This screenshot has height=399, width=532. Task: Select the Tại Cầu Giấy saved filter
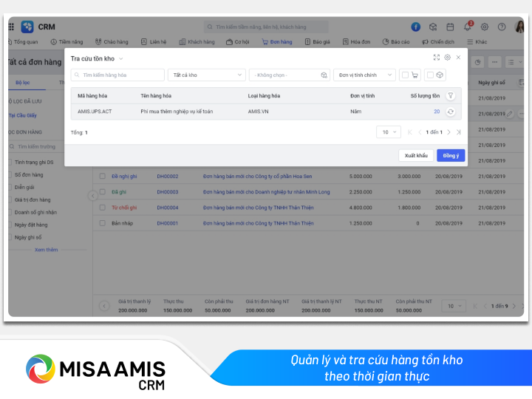tap(22, 115)
